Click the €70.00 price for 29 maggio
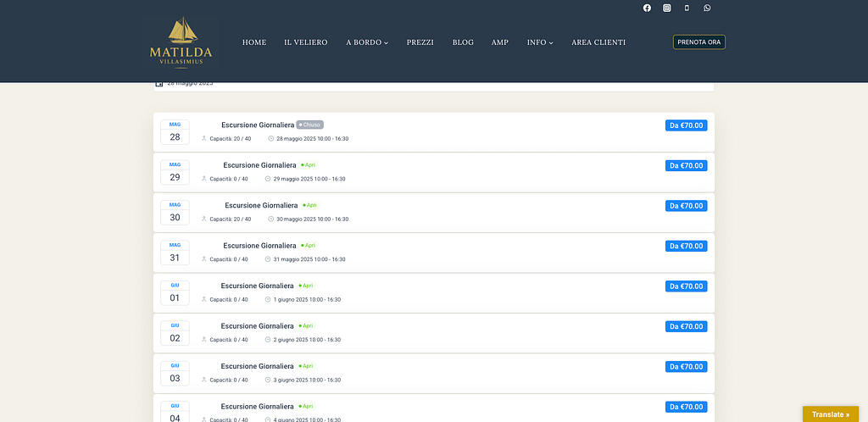The width and height of the screenshot is (868, 422). point(686,165)
